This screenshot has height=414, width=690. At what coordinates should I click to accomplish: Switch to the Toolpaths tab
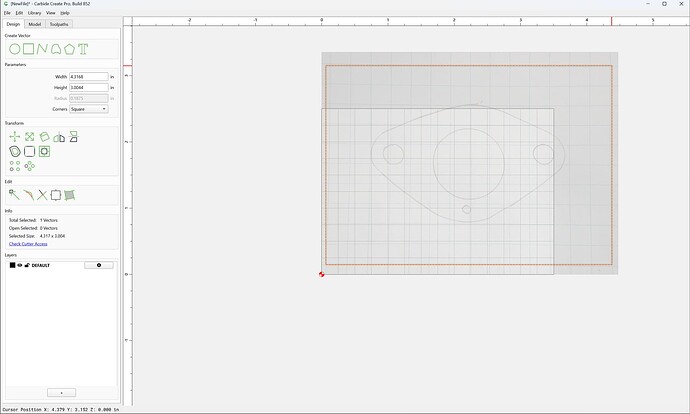59,24
